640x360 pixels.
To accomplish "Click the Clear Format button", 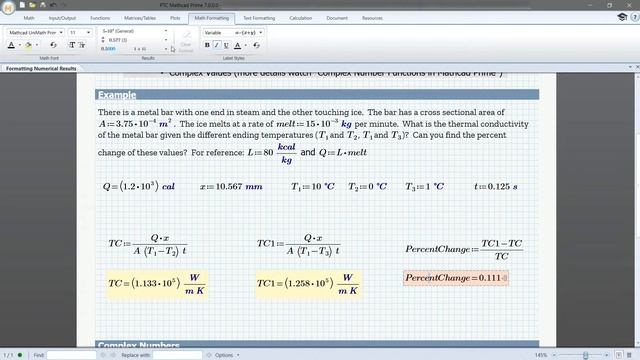I will [x=186, y=41].
